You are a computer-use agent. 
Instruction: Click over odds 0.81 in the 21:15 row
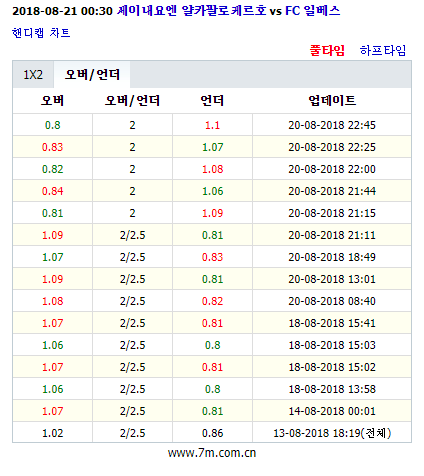pos(52,213)
